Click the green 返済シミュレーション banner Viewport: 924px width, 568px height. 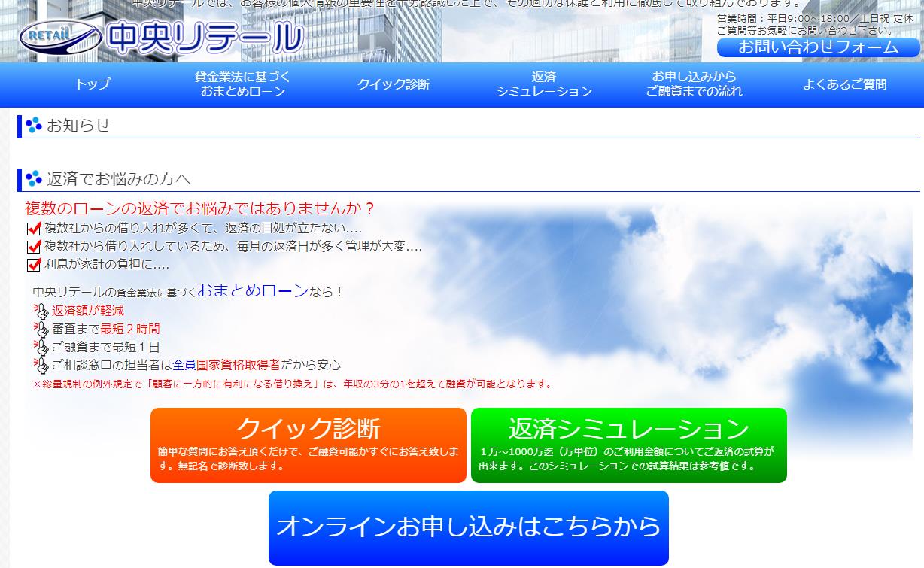[x=629, y=445]
